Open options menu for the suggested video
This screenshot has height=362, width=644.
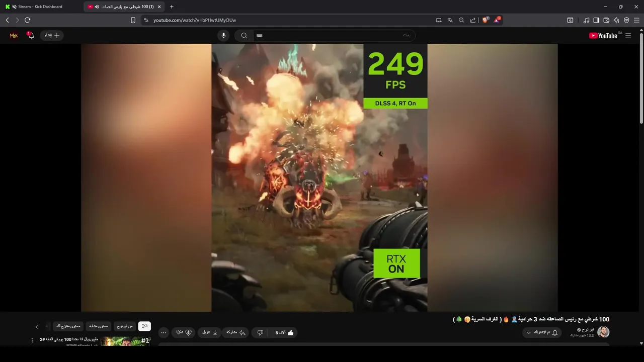pyautogui.click(x=32, y=340)
